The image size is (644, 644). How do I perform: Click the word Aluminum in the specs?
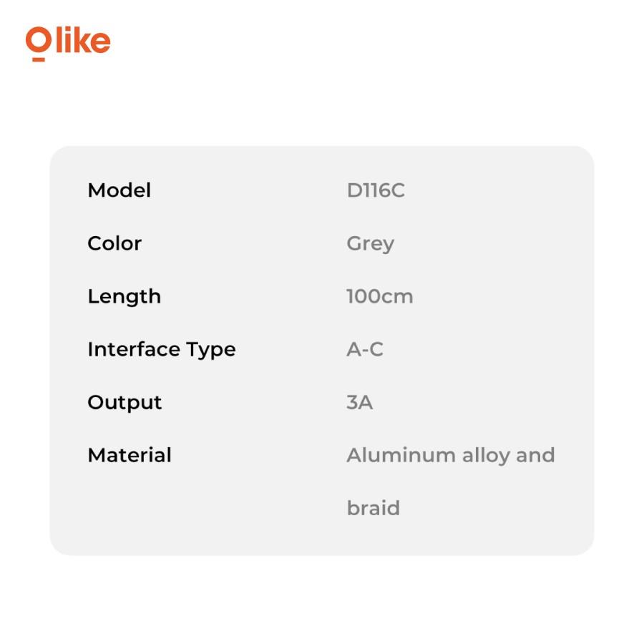(401, 456)
